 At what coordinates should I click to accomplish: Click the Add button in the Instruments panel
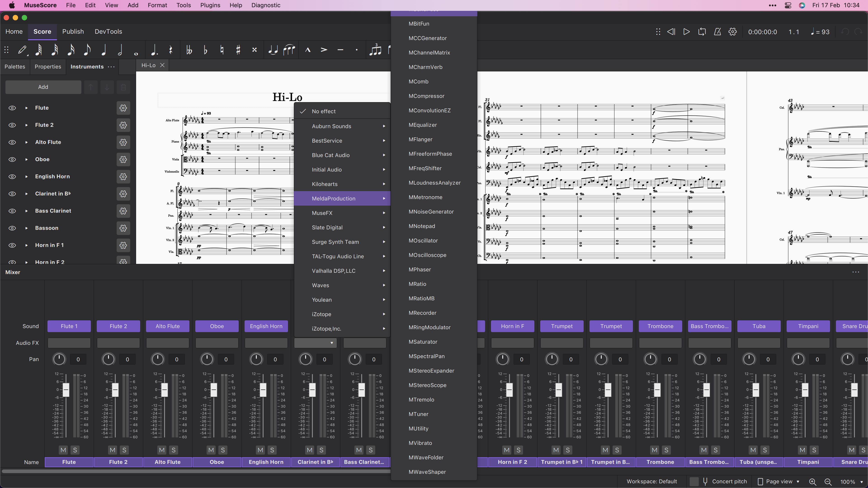[x=43, y=87]
